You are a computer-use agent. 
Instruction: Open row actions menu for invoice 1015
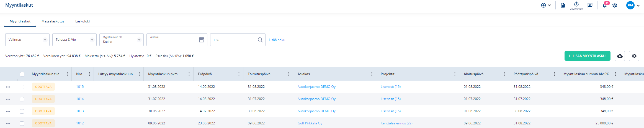[8, 87]
